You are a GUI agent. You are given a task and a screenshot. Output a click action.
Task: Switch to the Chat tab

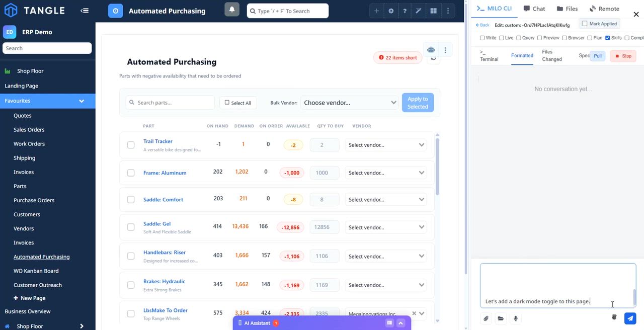click(534, 9)
